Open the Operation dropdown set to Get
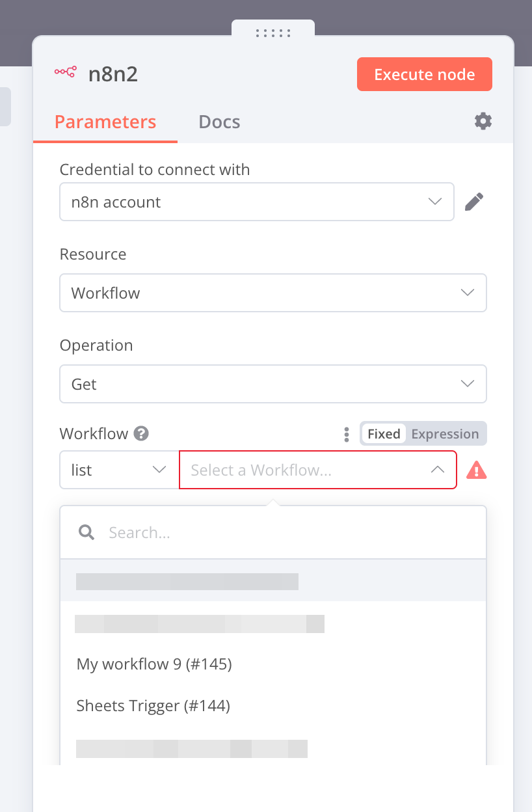The image size is (532, 812). (x=273, y=384)
